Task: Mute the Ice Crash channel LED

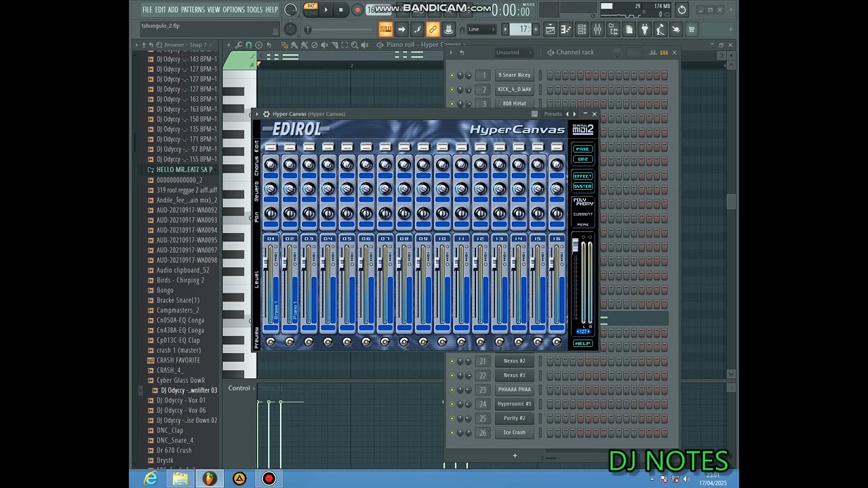Action: click(x=452, y=432)
